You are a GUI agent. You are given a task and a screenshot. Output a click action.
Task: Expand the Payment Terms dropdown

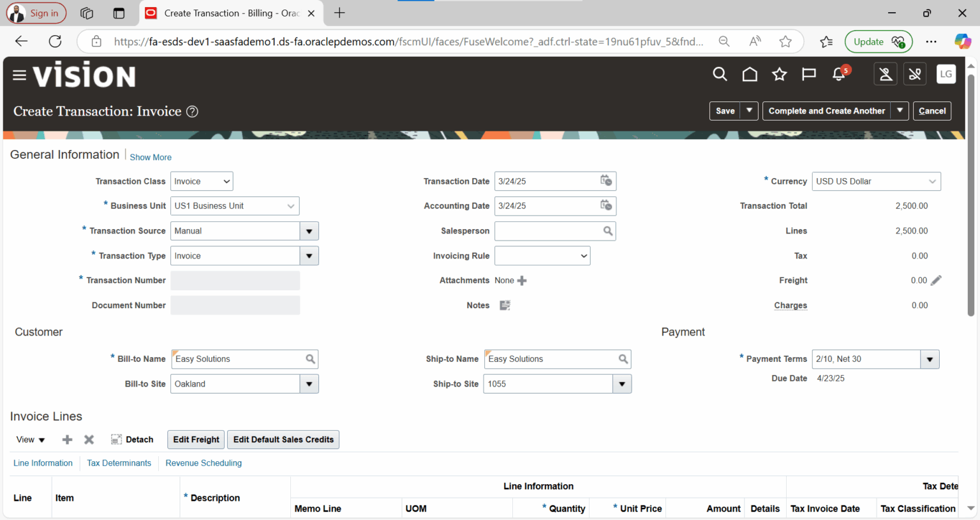coord(930,359)
